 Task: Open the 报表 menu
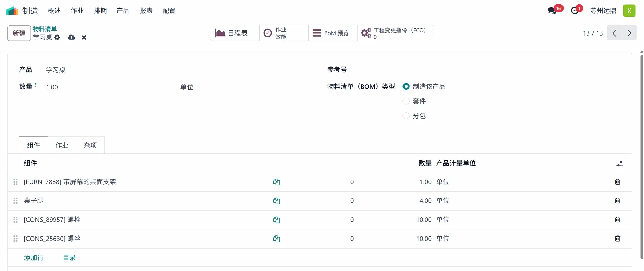point(146,11)
